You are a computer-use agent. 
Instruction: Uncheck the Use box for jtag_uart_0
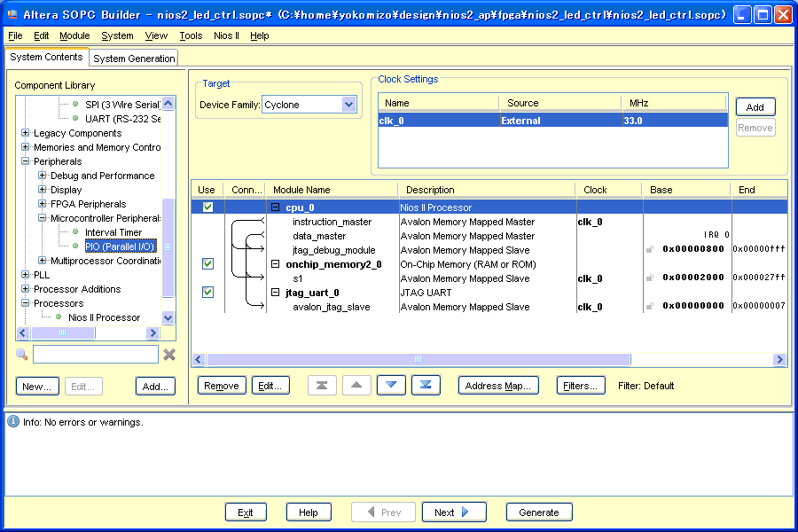coord(207,293)
